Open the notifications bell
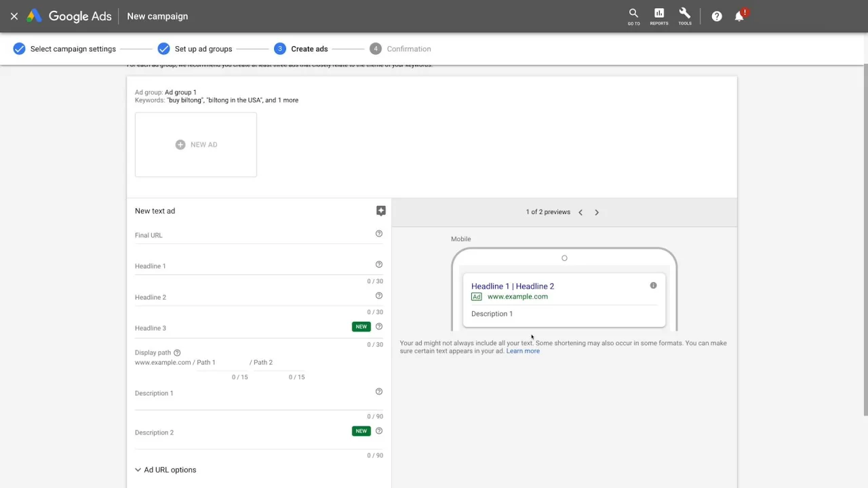This screenshot has width=868, height=488. tap(739, 16)
